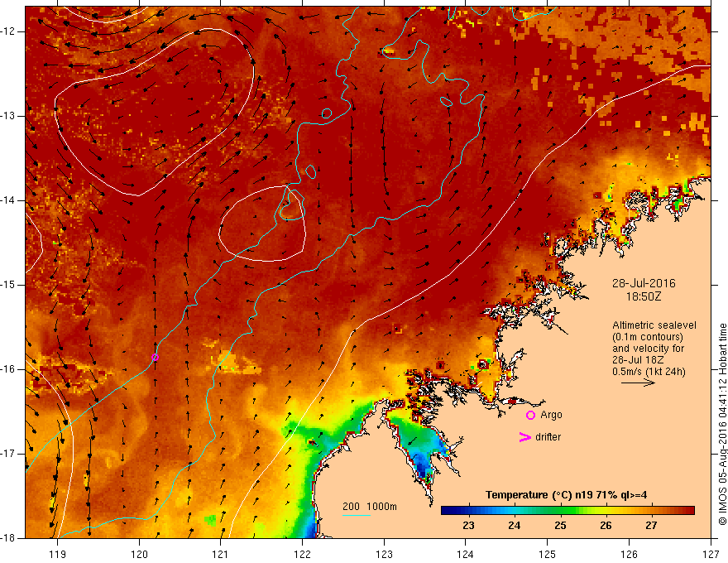Click the '18:50Z' time label
The width and height of the screenshot is (728, 563).
pyautogui.click(x=643, y=296)
